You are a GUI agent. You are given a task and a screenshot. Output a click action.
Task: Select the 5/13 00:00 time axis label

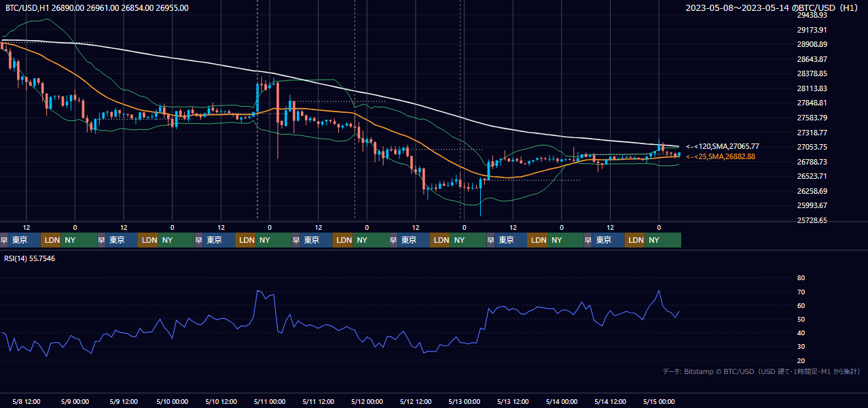pyautogui.click(x=465, y=401)
